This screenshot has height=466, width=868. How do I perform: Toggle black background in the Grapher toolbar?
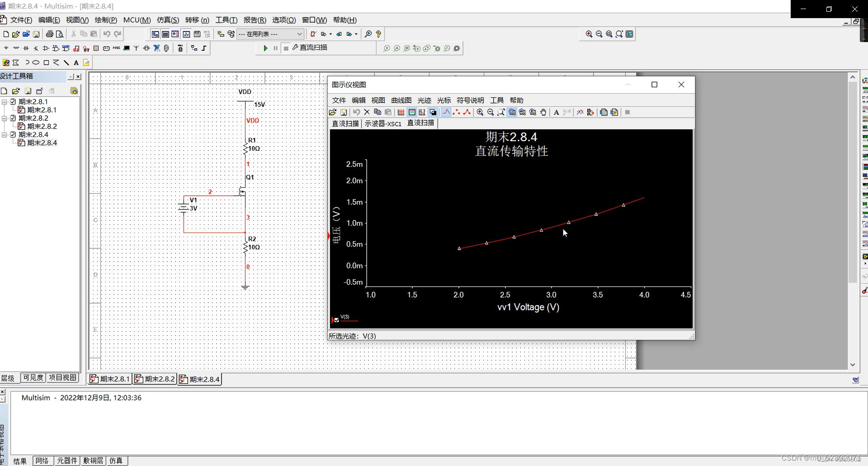tap(433, 112)
